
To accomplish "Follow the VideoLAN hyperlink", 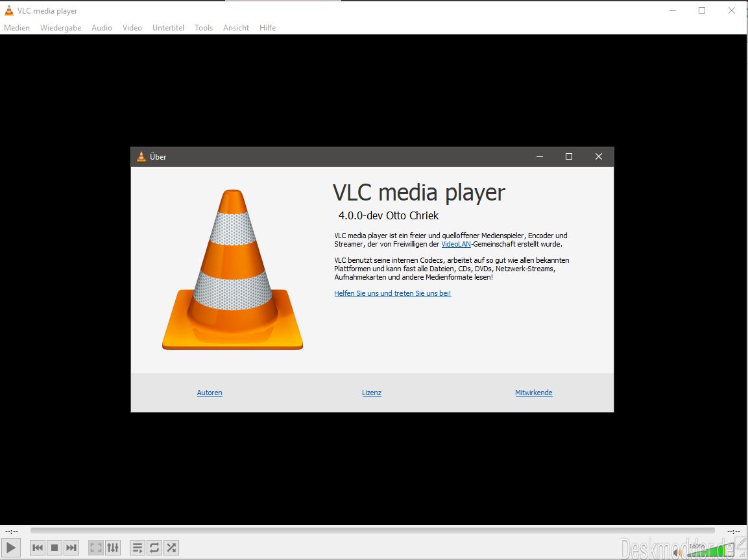I will [x=456, y=244].
